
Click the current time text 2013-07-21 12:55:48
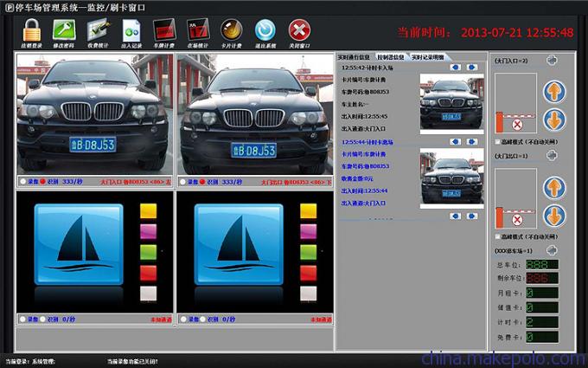517,33
